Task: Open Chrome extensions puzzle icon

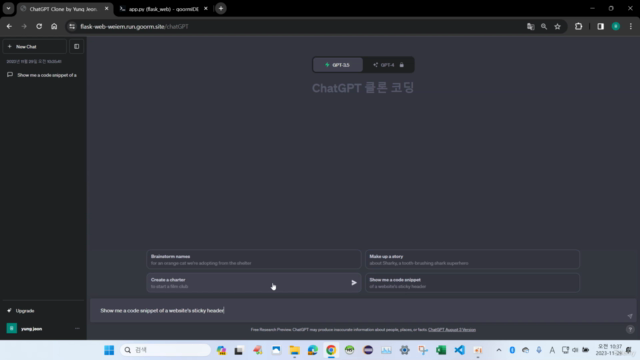Action: (578, 27)
